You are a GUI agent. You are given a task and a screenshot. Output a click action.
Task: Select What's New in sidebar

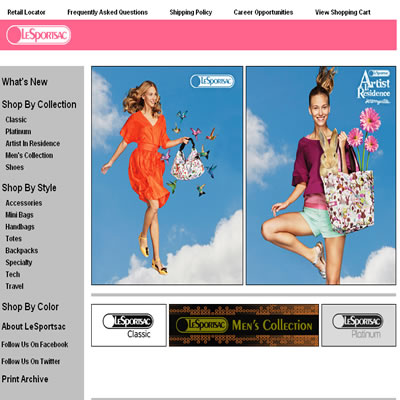(25, 82)
